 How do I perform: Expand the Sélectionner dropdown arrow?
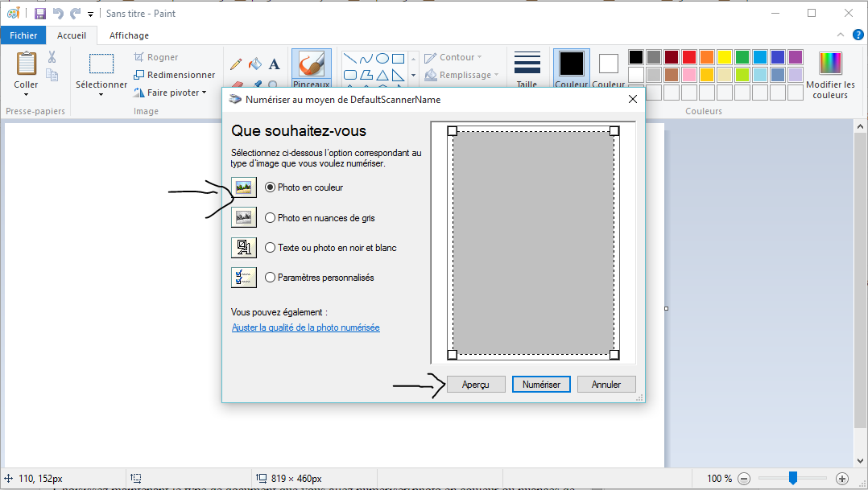click(101, 95)
